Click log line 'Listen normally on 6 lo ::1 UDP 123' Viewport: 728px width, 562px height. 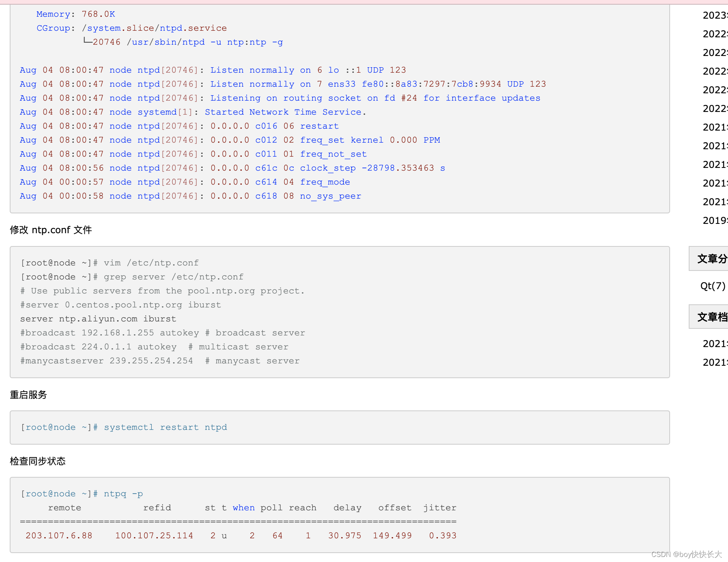[x=213, y=70]
